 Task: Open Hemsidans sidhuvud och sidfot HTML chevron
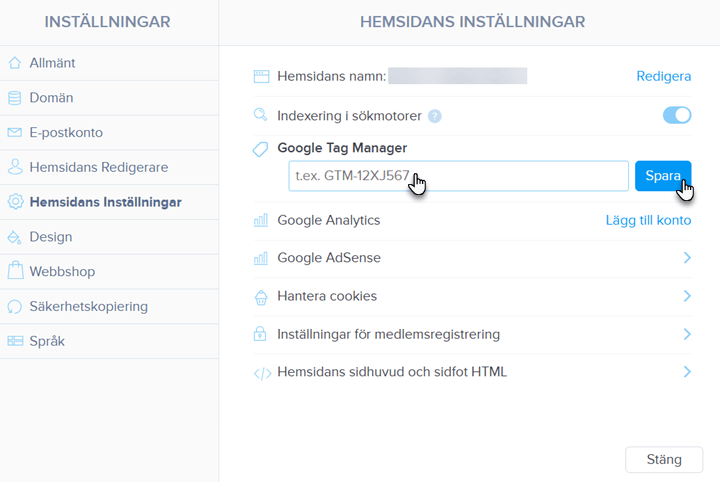point(687,371)
